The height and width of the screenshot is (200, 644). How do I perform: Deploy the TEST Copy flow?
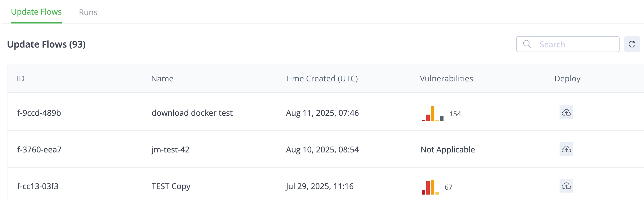(566, 186)
